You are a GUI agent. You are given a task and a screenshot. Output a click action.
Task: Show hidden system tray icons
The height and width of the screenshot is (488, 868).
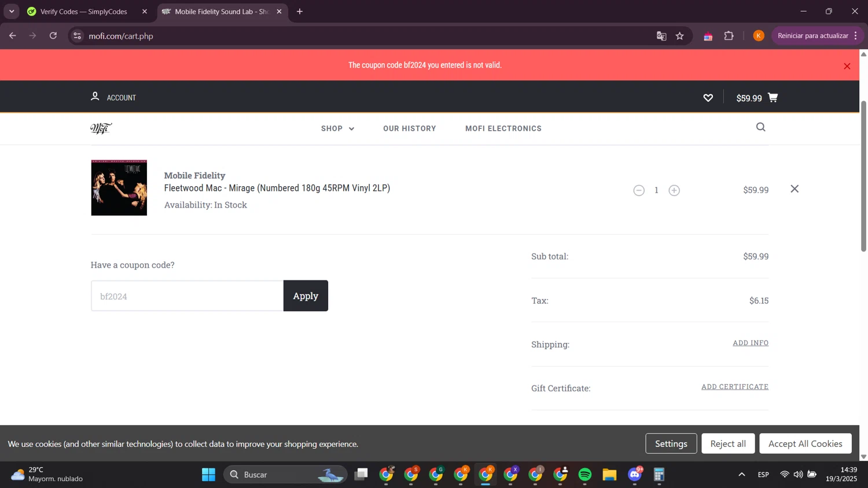click(x=741, y=475)
